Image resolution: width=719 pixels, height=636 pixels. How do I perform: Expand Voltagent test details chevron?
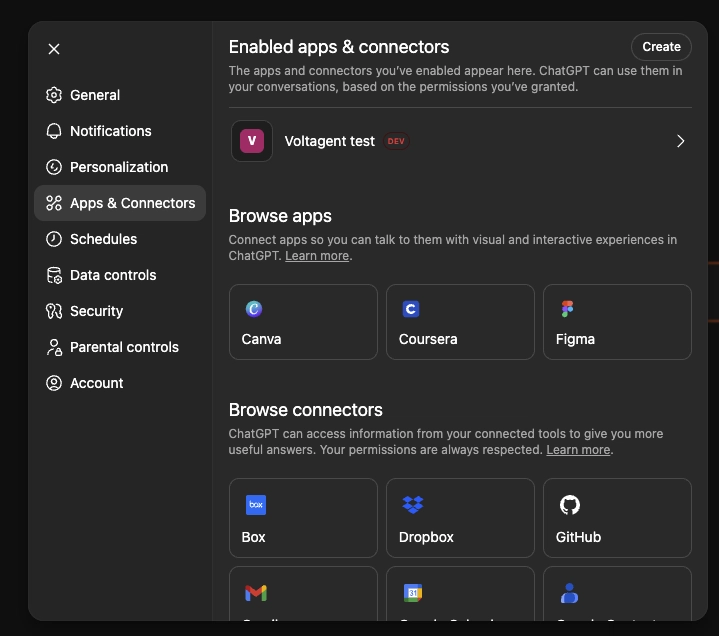click(680, 141)
